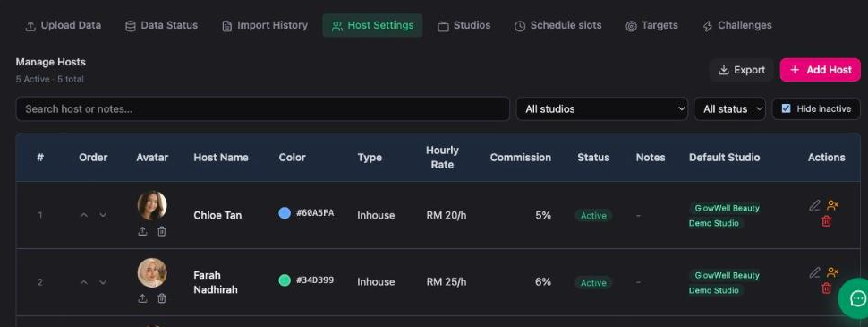Open the green chat support bubble
Image resolution: width=868 pixels, height=327 pixels.
tap(855, 298)
